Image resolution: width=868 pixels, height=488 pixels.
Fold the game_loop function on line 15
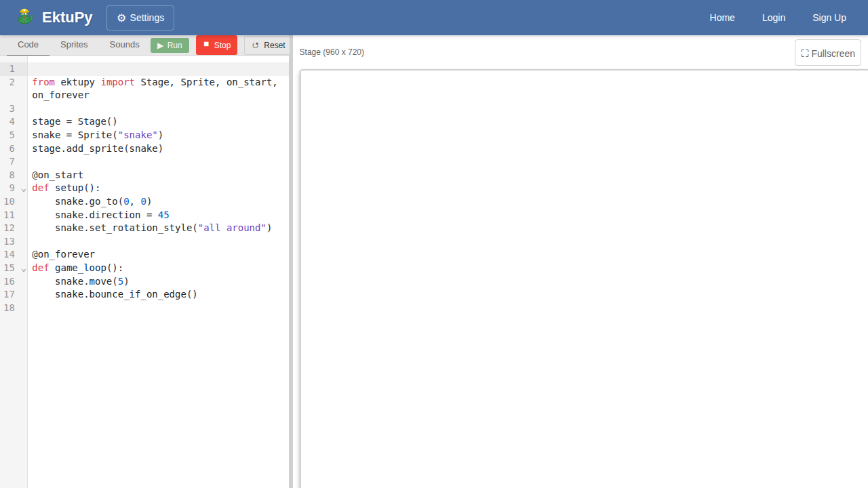point(24,269)
